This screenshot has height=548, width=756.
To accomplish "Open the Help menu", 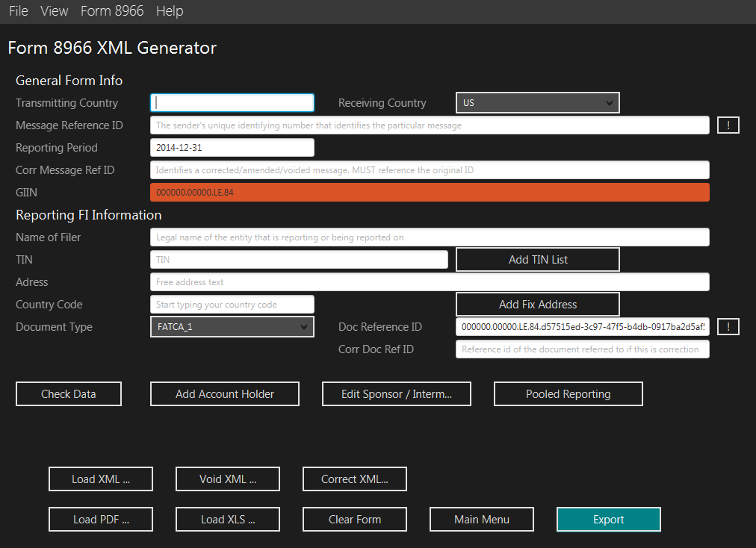I will coord(170,10).
